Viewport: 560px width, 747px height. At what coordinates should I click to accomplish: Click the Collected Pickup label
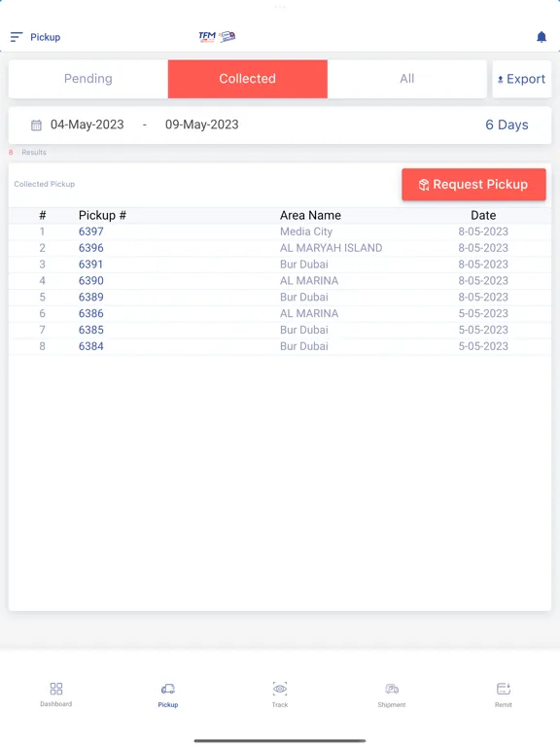tap(45, 184)
